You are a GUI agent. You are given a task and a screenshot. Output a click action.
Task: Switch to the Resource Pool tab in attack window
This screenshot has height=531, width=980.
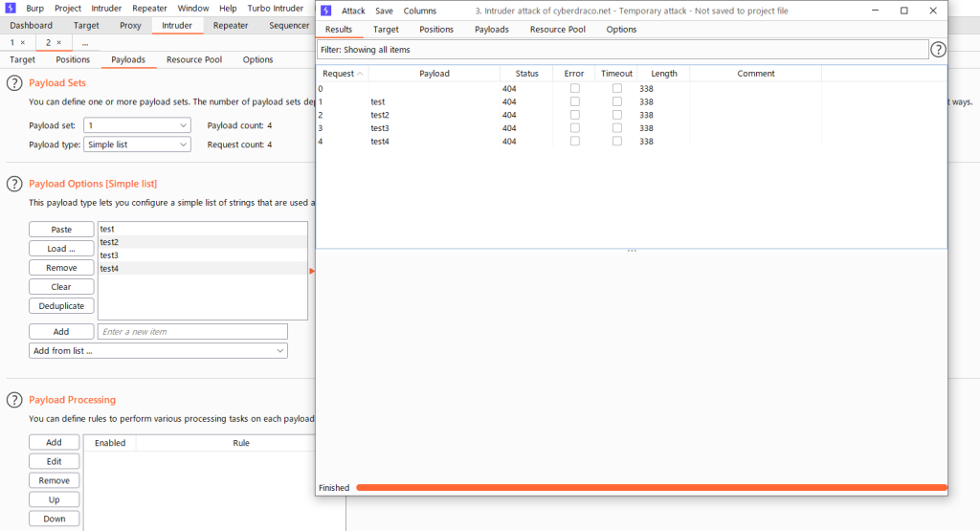point(557,30)
